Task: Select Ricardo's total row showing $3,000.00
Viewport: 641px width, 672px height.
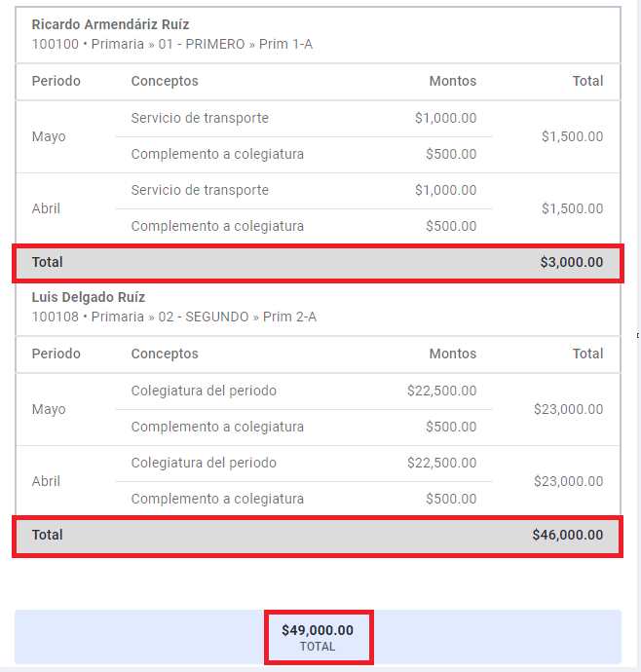Action: coord(318,262)
